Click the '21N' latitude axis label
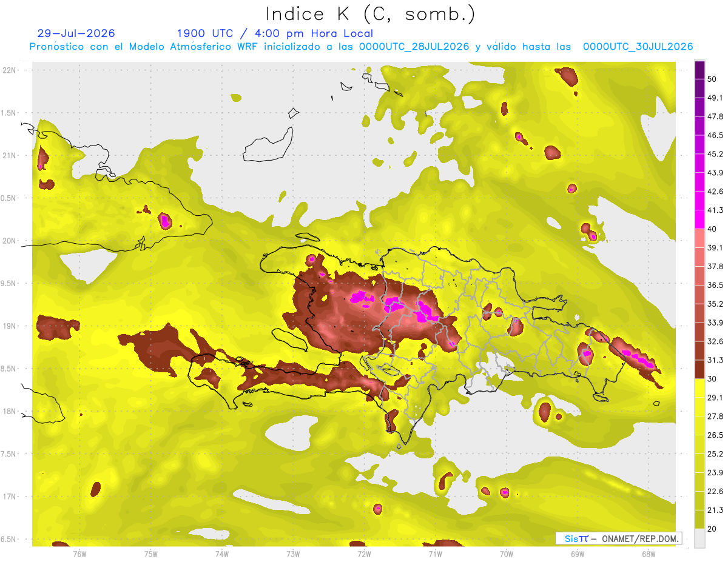This screenshot has height=562, width=728. pos(9,155)
